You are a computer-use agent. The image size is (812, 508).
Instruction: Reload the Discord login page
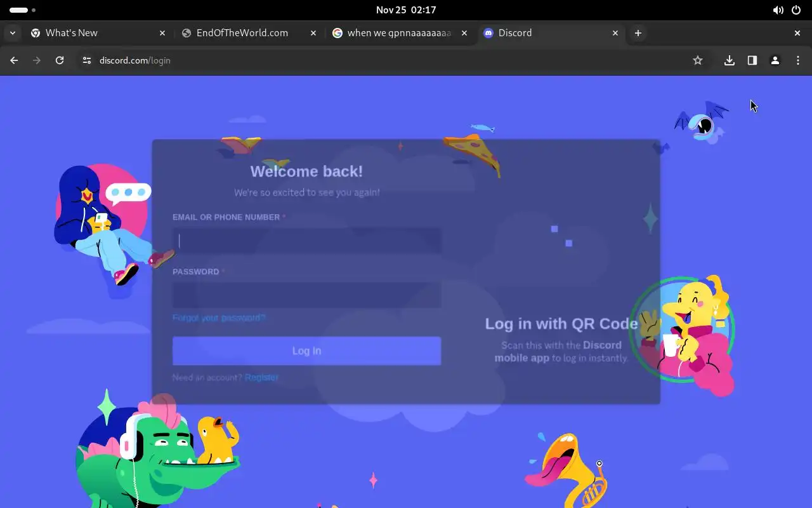[60, 60]
